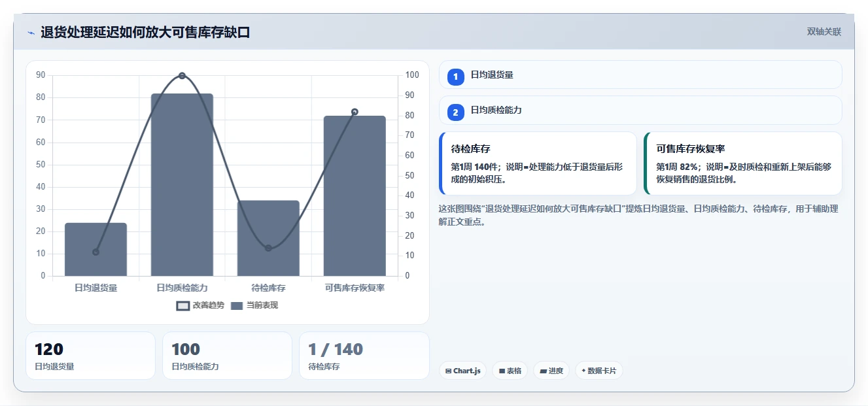Click text 第1周 140件 in 待检库存 card
This screenshot has width=868, height=406.
(x=474, y=167)
